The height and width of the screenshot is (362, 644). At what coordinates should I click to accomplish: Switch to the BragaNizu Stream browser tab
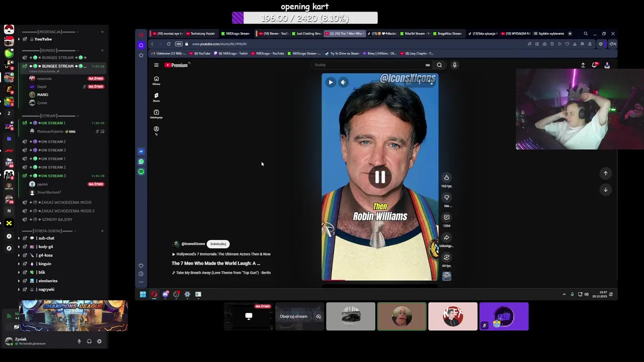point(447,34)
